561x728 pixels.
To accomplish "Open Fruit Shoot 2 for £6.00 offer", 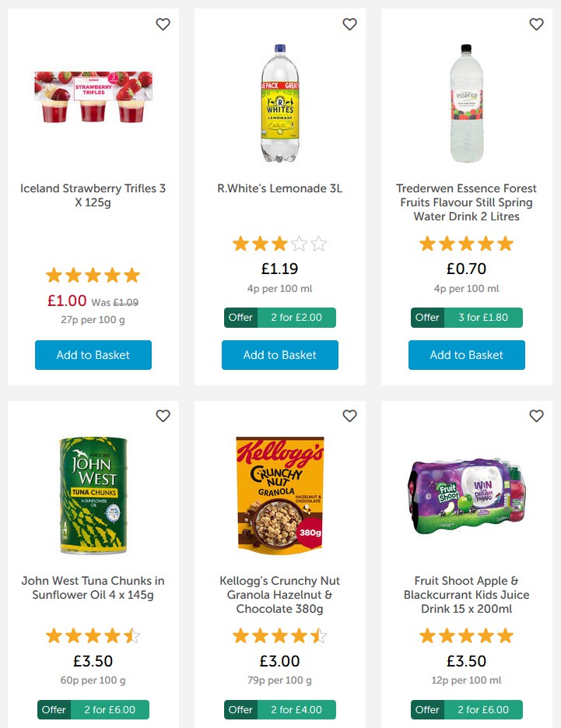I will click(467, 710).
